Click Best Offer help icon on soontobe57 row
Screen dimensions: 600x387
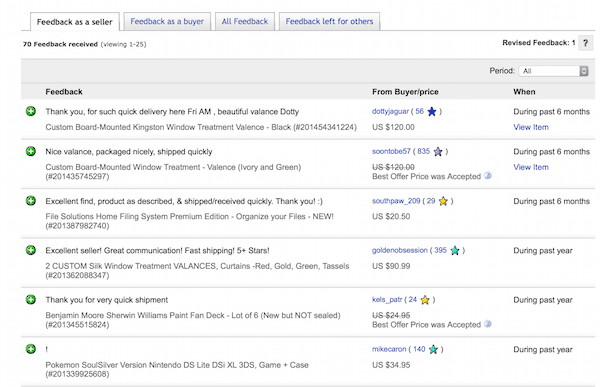tap(488, 176)
